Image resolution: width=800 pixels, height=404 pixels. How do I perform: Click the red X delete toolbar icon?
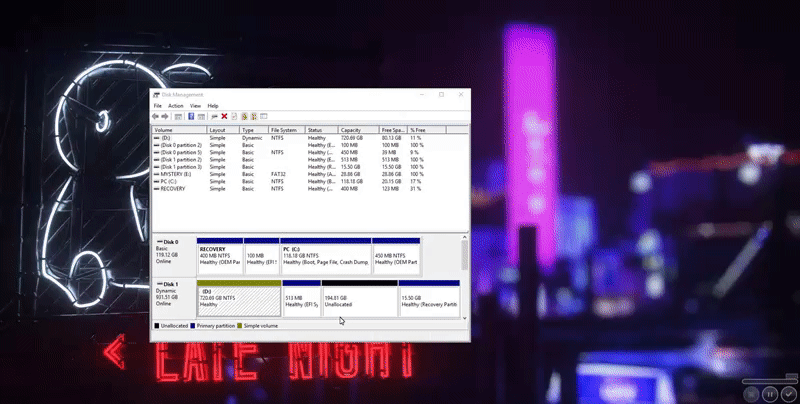click(224, 116)
